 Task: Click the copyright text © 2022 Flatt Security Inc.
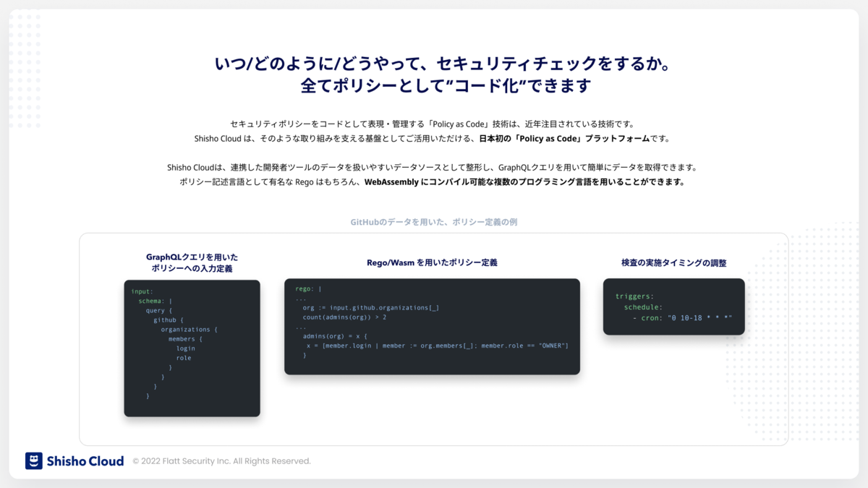tap(221, 461)
